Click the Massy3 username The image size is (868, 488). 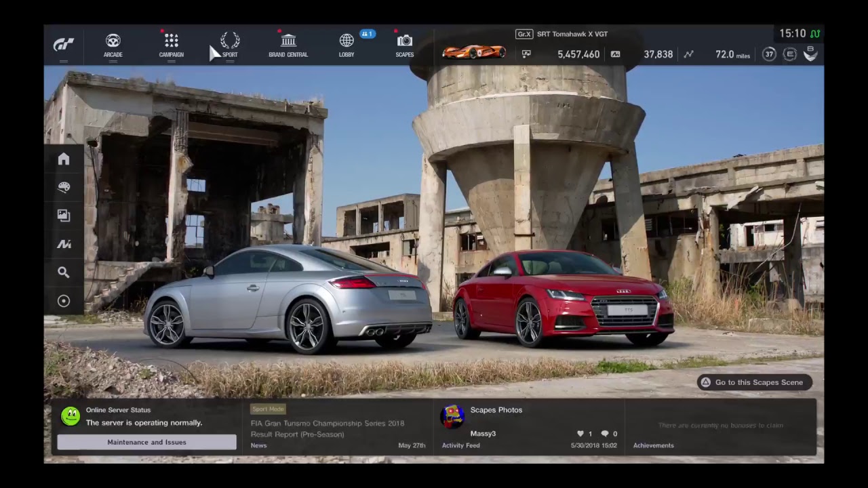(483, 434)
